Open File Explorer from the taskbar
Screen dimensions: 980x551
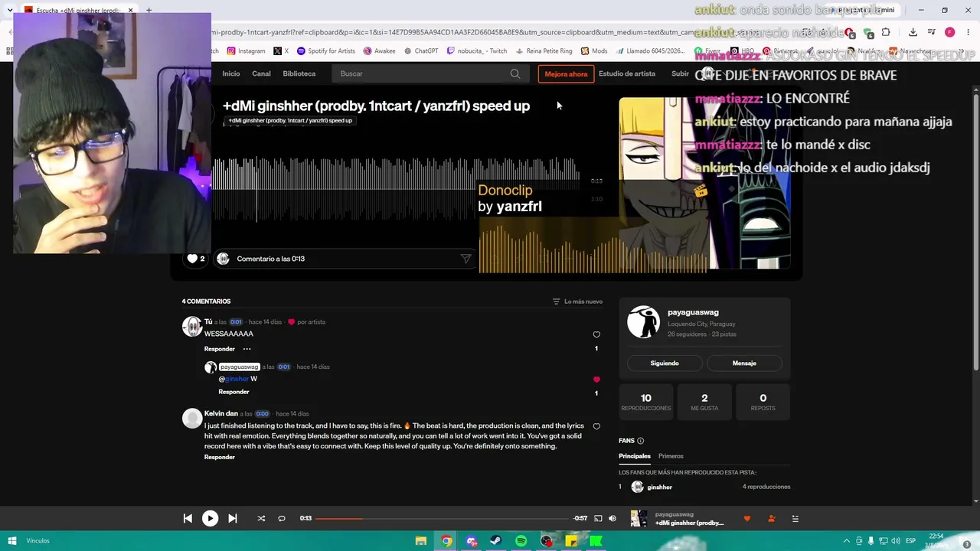pyautogui.click(x=421, y=541)
